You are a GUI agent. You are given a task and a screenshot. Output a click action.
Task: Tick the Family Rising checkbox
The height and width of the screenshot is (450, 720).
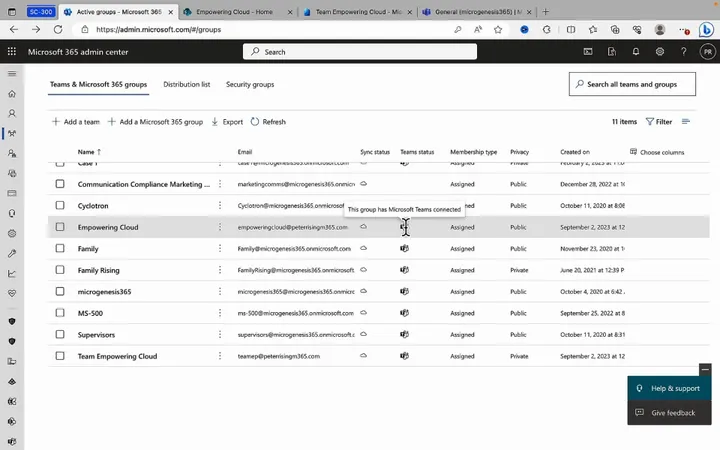pos(60,270)
